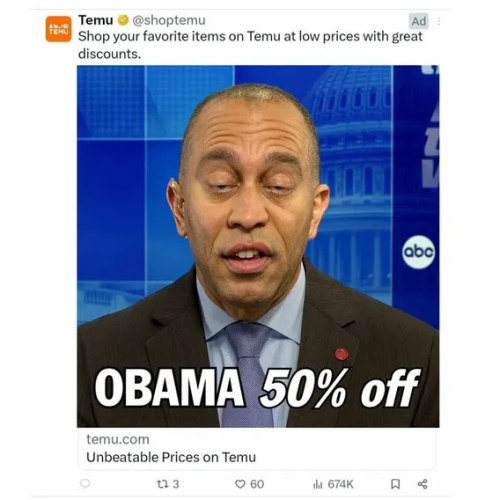Click the repost count 3

(x=176, y=484)
